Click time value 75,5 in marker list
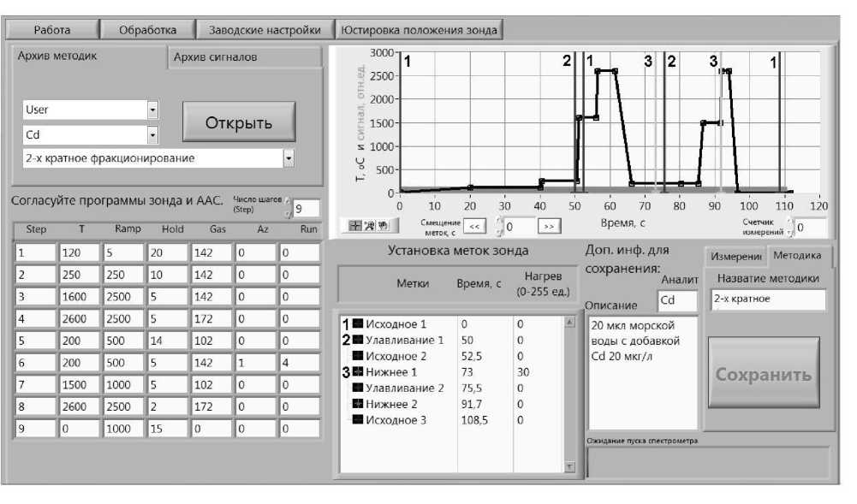The width and height of the screenshot is (857, 504). click(472, 388)
